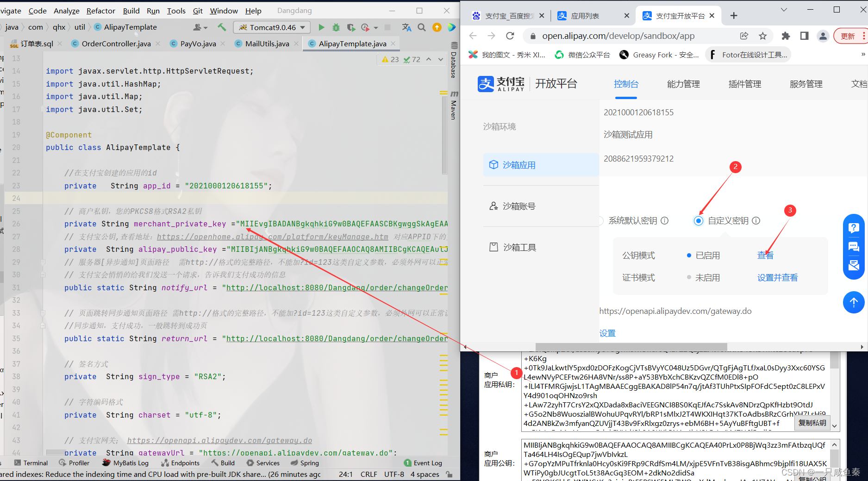Go back in the browser

point(473,36)
